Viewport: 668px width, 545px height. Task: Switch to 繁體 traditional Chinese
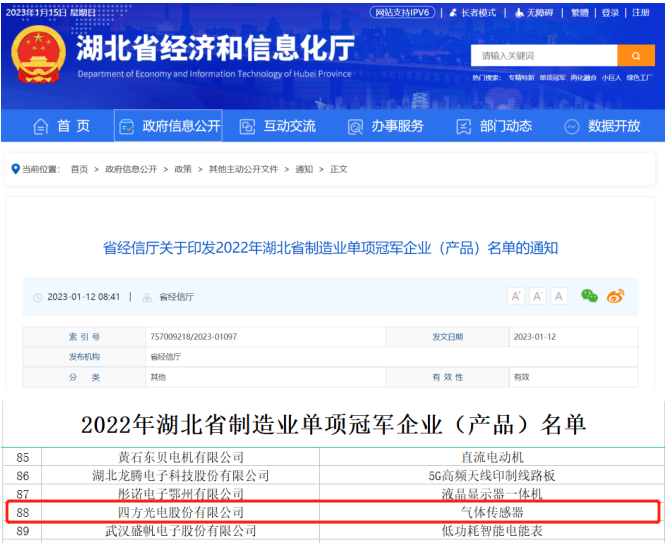click(579, 13)
